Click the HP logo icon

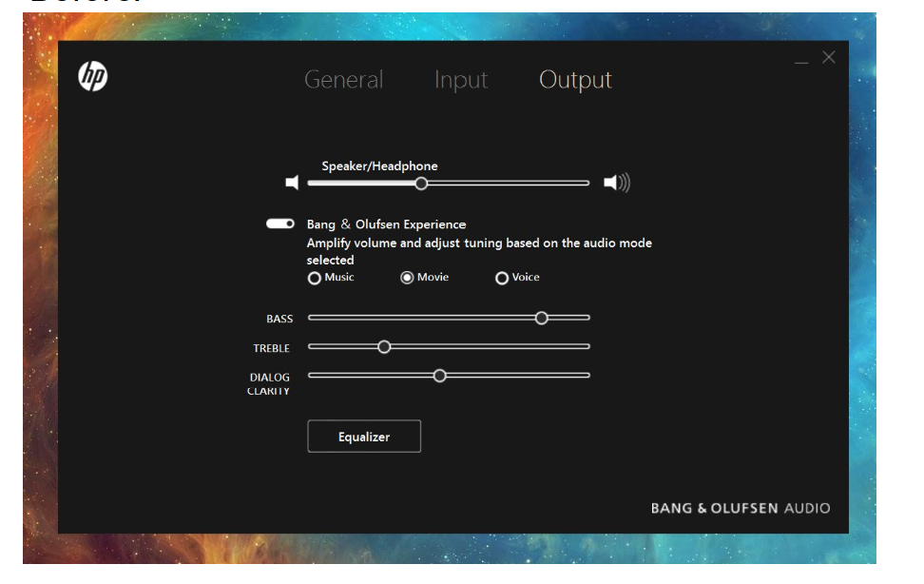[92, 77]
